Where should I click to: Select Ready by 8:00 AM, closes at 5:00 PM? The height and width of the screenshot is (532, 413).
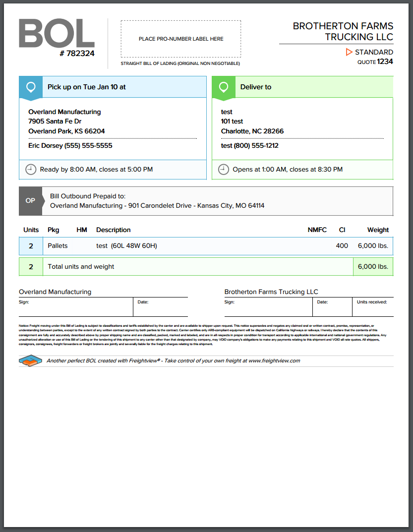(x=96, y=169)
